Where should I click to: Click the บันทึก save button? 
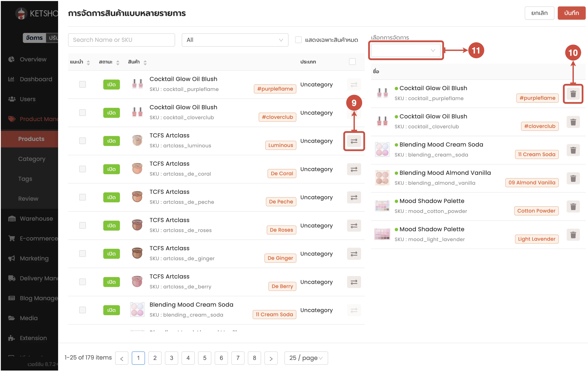(571, 13)
